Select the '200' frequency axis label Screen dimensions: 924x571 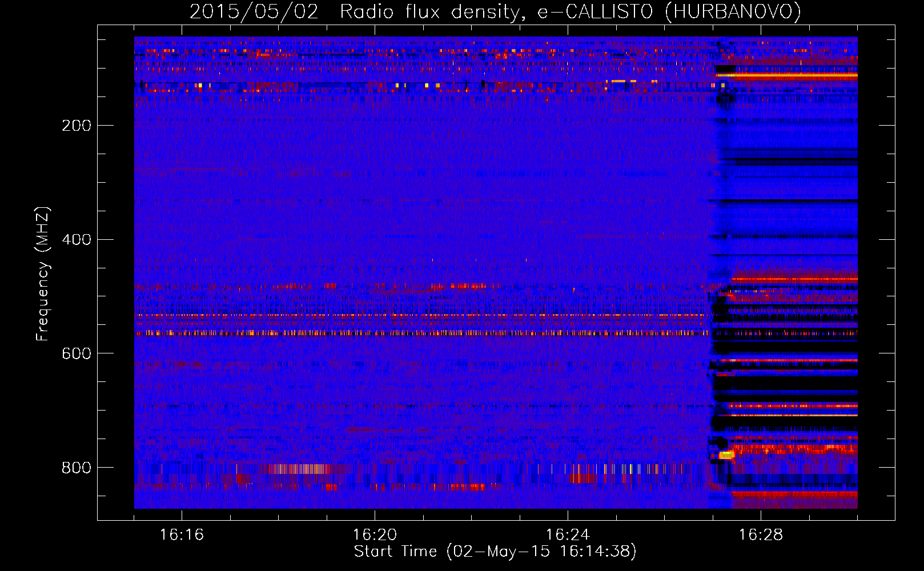point(77,125)
